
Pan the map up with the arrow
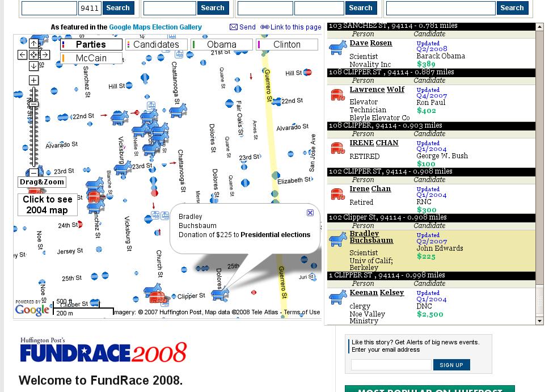click(x=33, y=44)
